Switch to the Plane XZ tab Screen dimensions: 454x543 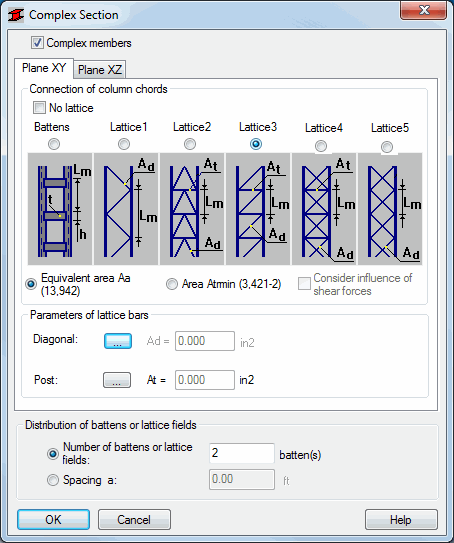(100, 70)
